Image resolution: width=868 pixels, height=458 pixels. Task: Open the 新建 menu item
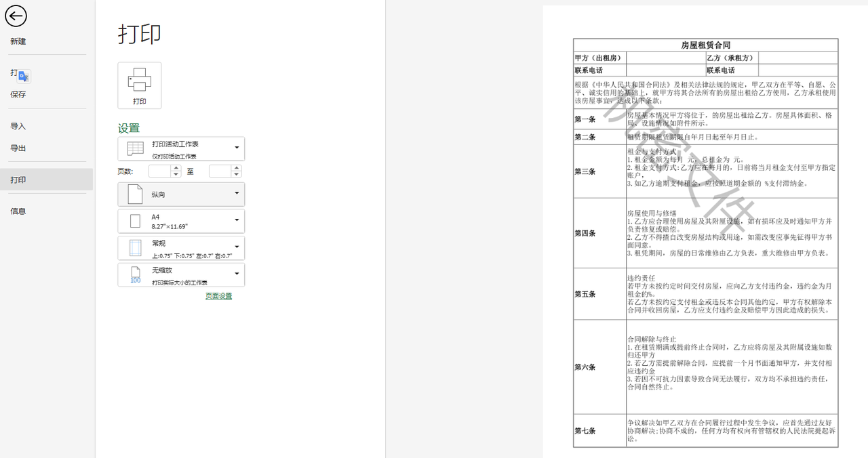point(18,41)
